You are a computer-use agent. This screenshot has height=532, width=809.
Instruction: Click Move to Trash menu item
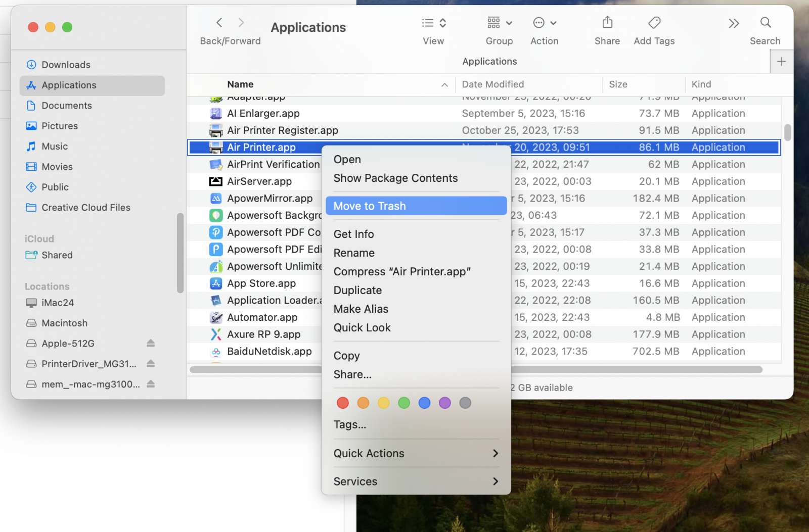(416, 206)
